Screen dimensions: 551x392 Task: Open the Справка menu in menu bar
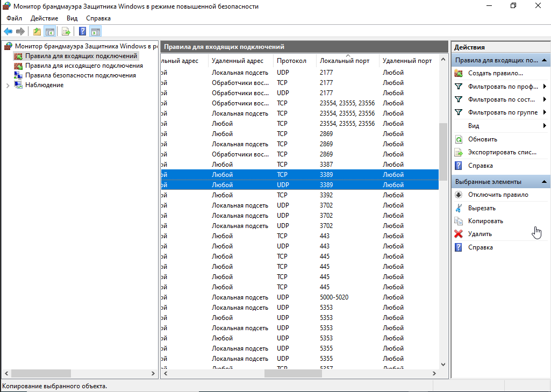pyautogui.click(x=98, y=18)
